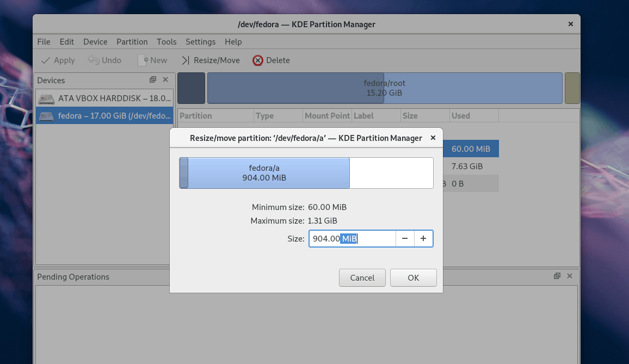Open the Partition menu
The width and height of the screenshot is (629, 364).
(132, 42)
